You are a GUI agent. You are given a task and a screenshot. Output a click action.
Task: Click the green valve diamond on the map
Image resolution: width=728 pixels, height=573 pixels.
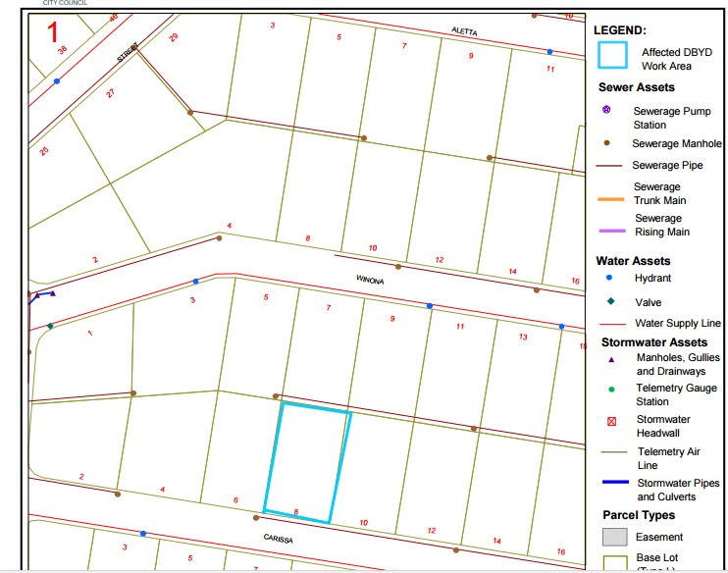point(50,326)
